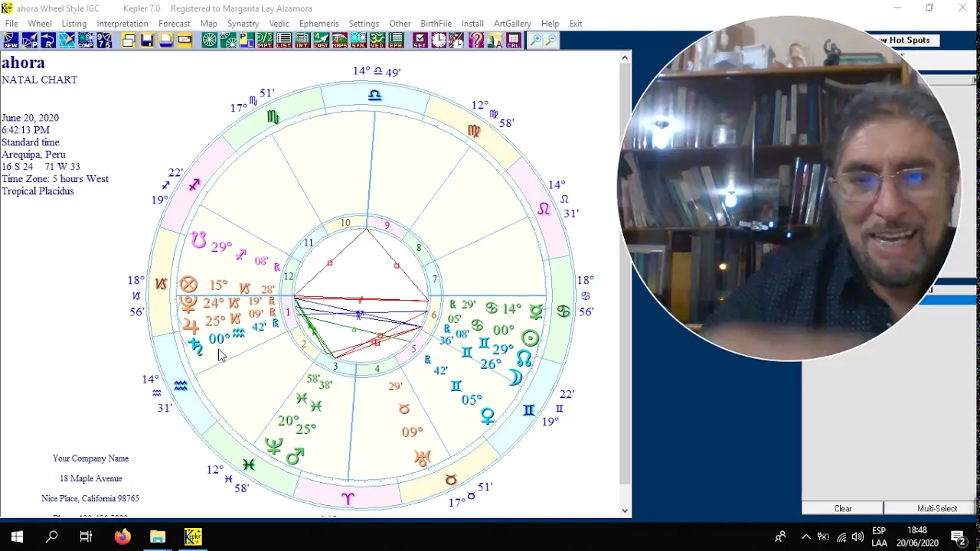Click the 'PL' page layout toolbar icon
The width and height of the screenshot is (980, 551).
click(x=246, y=40)
